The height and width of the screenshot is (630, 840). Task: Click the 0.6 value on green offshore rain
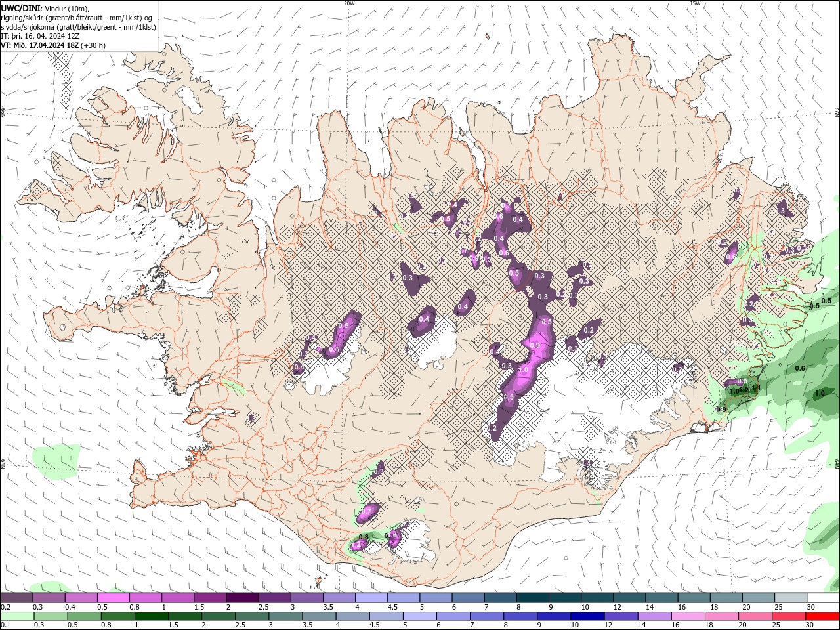(800, 368)
